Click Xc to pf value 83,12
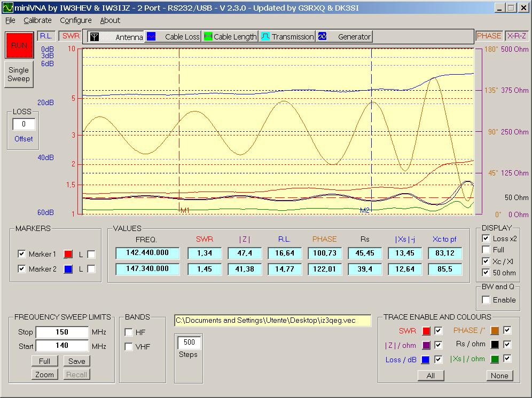The width and height of the screenshot is (532, 398). 445,253
